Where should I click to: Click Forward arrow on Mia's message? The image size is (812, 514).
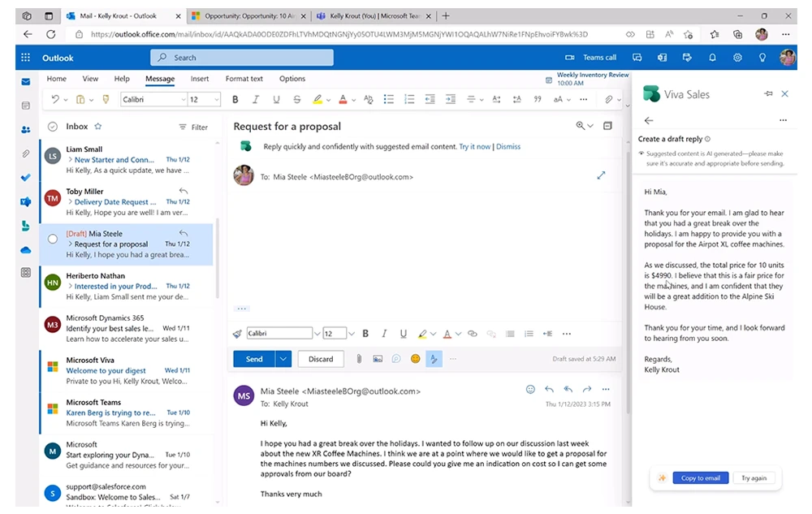[587, 389]
